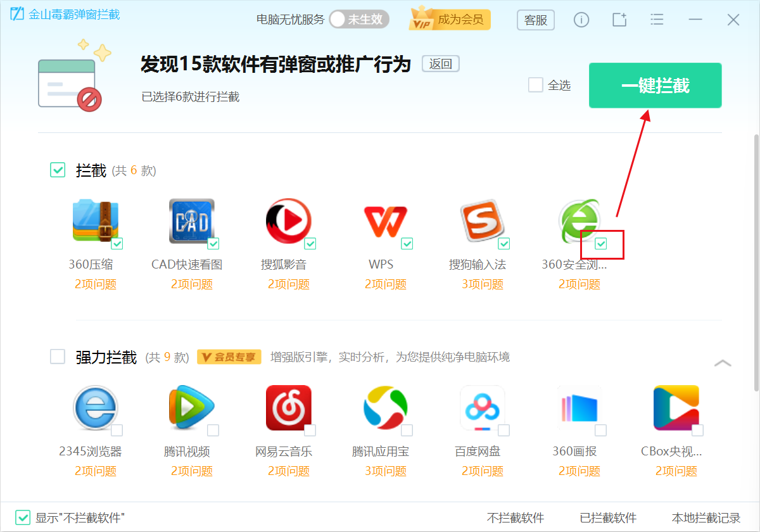Click the 搜狐影音 app icon

point(289,220)
